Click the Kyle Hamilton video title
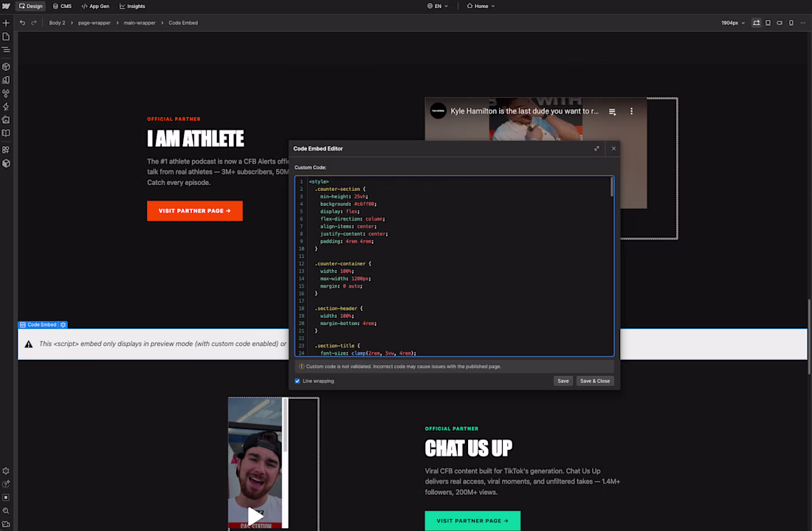This screenshot has height=531, width=812. (x=524, y=111)
